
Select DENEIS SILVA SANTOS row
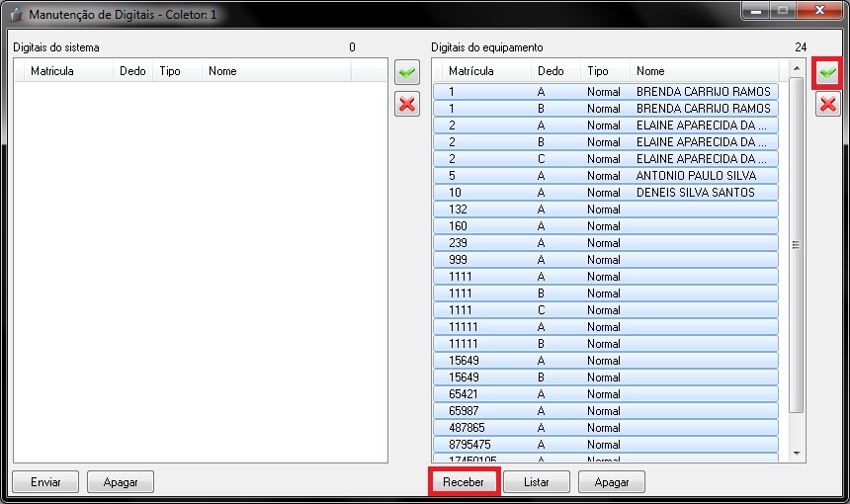(605, 193)
